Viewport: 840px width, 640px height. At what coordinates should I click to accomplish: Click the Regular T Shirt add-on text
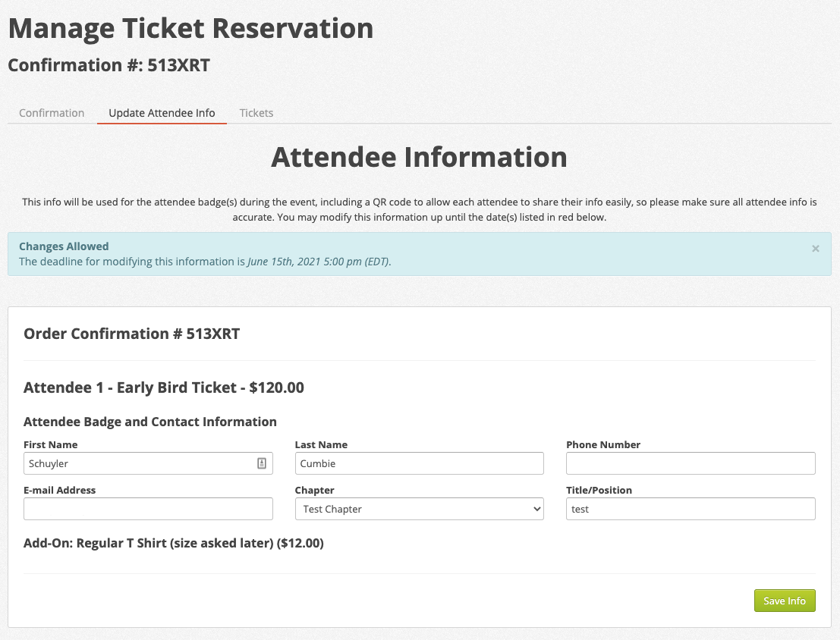[x=174, y=543]
